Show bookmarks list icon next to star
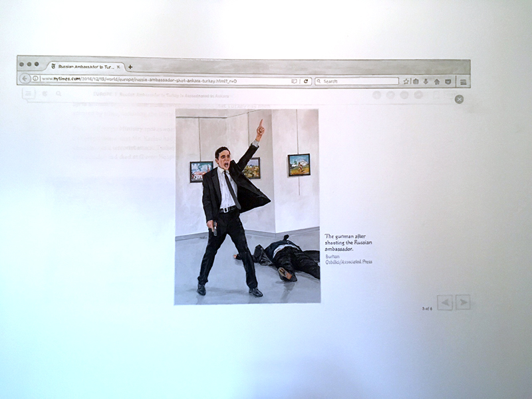 pos(416,81)
